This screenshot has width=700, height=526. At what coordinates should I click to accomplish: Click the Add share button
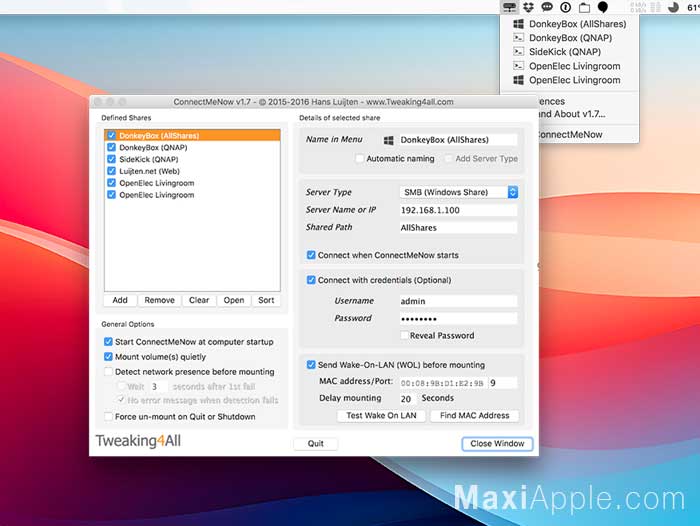click(x=120, y=300)
